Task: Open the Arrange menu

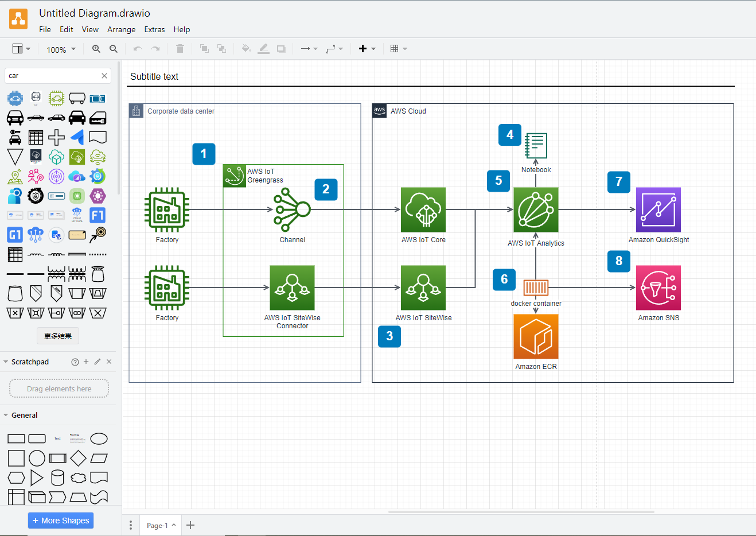Action: click(x=122, y=29)
